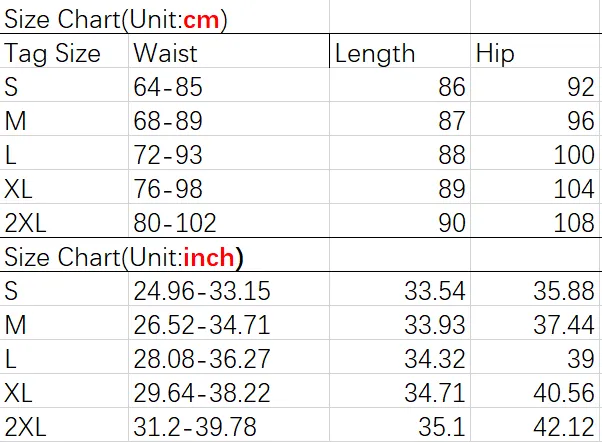
Task: Select the cell containing 29.64-38.22
Action: (229, 391)
